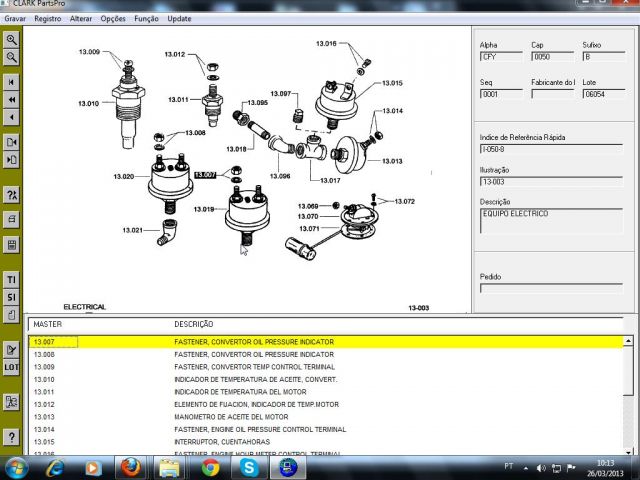Viewport: 640px width, 480px height.
Task: Click the Indice de Referência Rápida field
Action: coord(551,149)
